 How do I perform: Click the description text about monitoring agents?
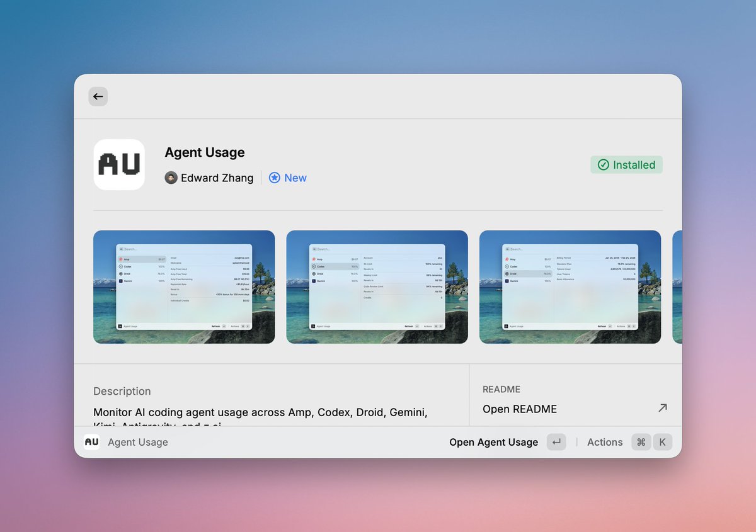(260, 413)
